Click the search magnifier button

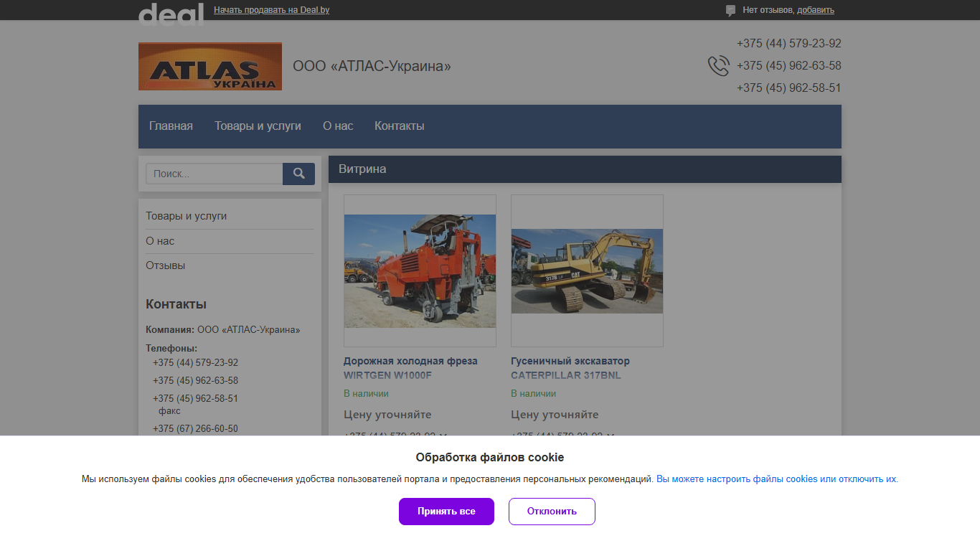click(x=298, y=174)
